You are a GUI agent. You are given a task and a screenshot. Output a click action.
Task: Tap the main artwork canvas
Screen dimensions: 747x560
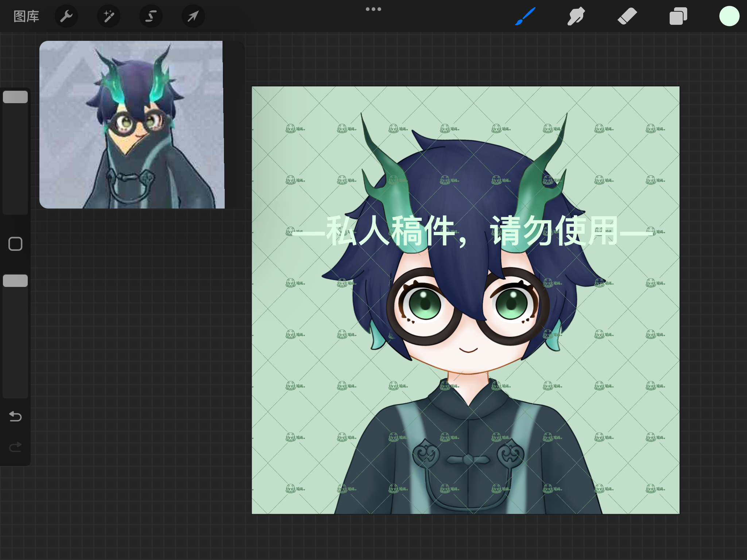click(x=466, y=300)
